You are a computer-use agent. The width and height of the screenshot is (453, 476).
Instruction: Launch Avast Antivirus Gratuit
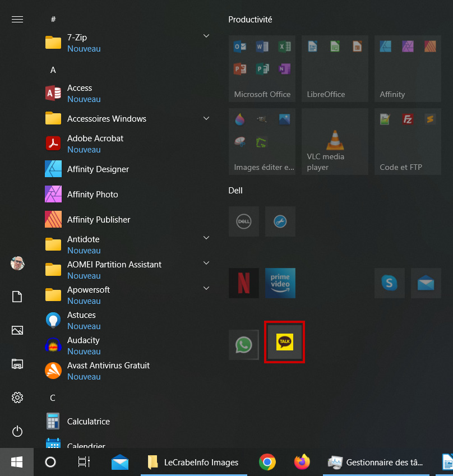tap(127, 371)
